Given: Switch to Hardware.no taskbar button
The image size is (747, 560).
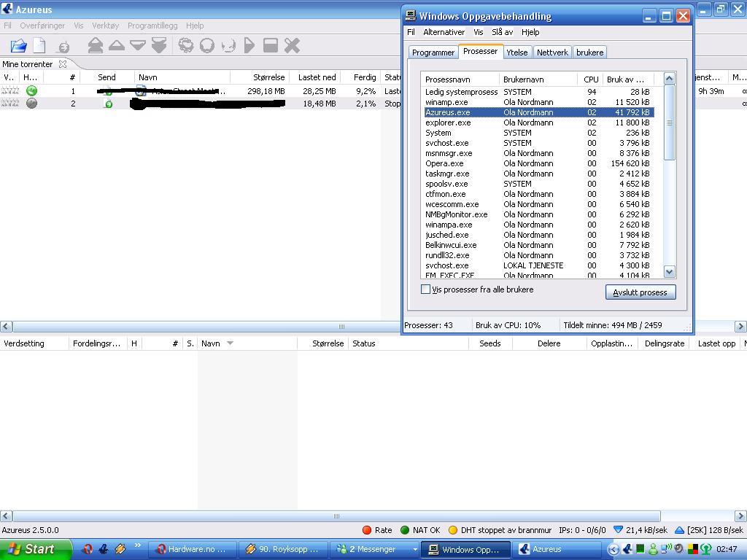Looking at the screenshot, I should 193,550.
